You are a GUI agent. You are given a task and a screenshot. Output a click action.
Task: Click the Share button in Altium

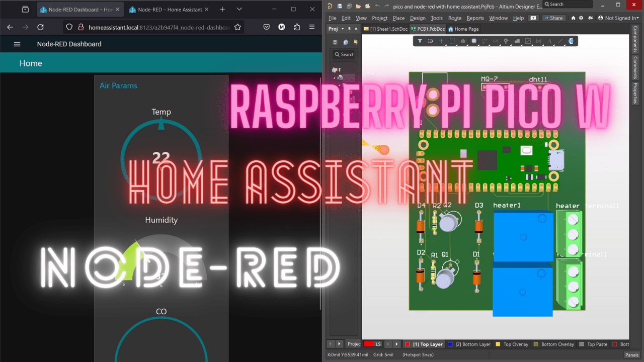[x=553, y=18]
